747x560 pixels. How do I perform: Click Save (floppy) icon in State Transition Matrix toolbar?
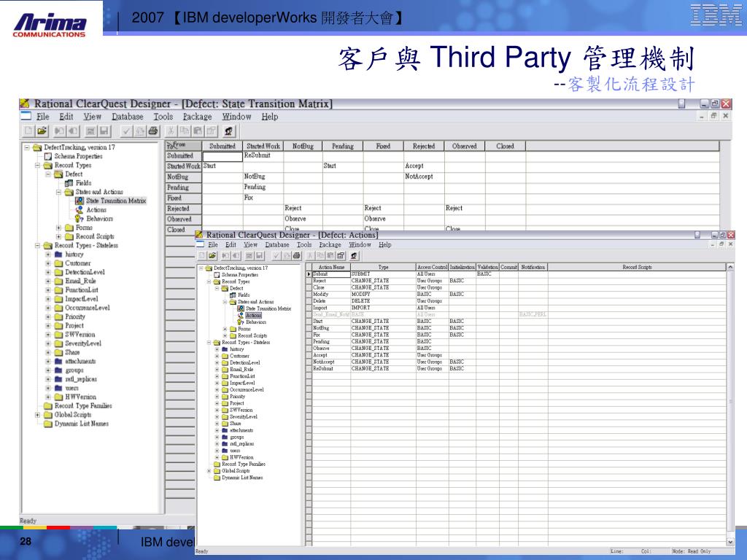[x=104, y=131]
